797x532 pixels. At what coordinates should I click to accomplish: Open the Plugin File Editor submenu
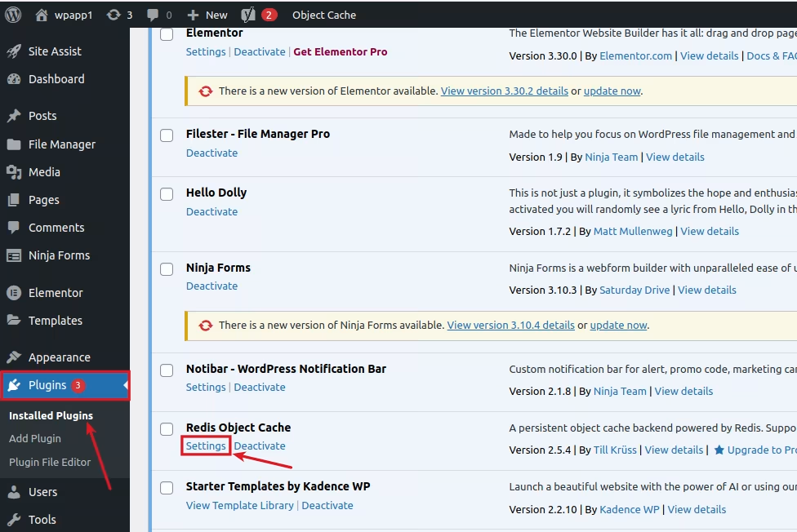click(x=50, y=462)
